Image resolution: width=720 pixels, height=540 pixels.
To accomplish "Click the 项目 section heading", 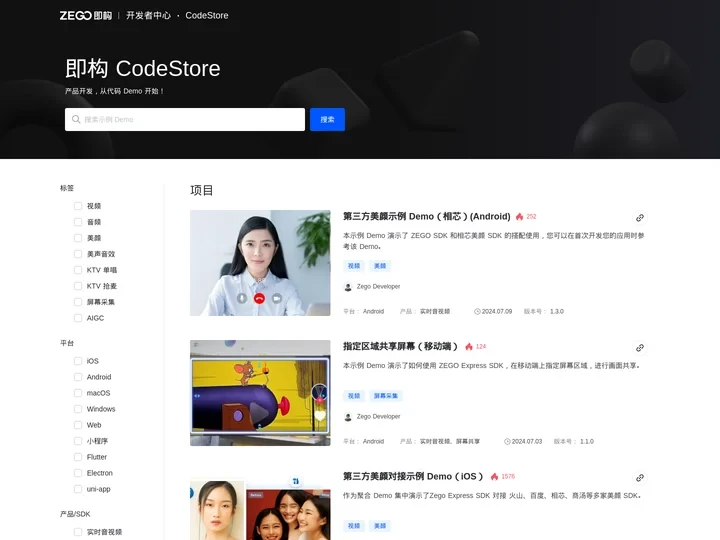I will [202, 190].
